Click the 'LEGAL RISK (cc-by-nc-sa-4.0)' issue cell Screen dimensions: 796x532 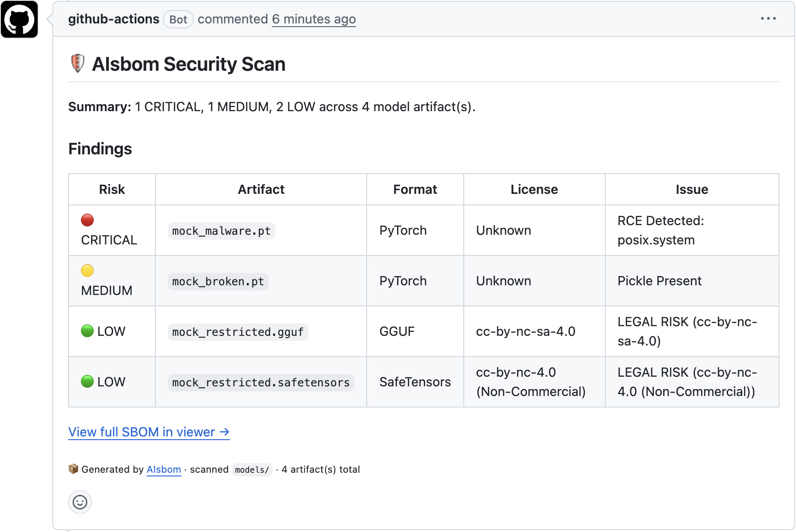[x=692, y=331]
